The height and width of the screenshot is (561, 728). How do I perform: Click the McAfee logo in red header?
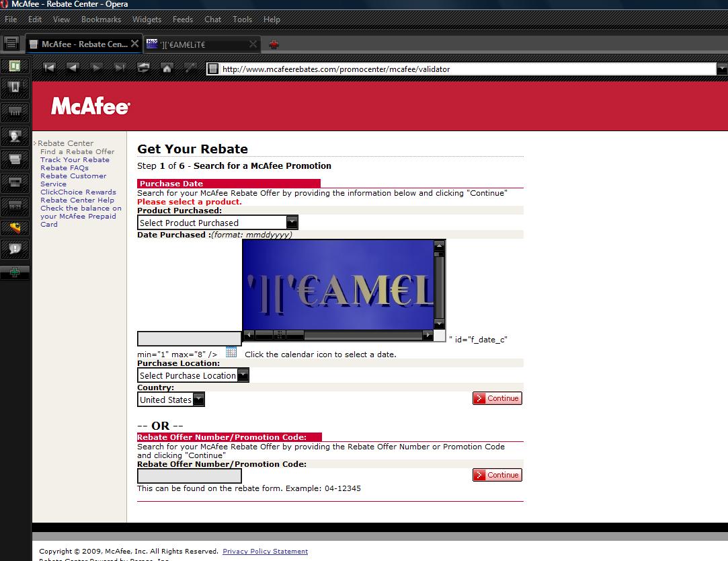click(x=91, y=106)
